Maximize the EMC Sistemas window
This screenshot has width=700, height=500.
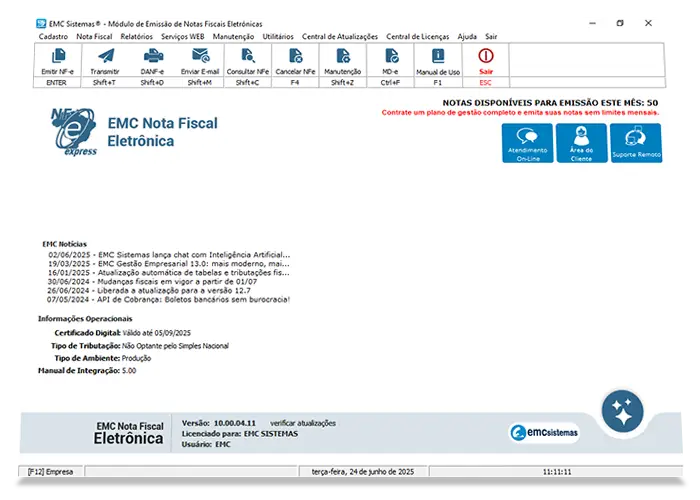[620, 23]
